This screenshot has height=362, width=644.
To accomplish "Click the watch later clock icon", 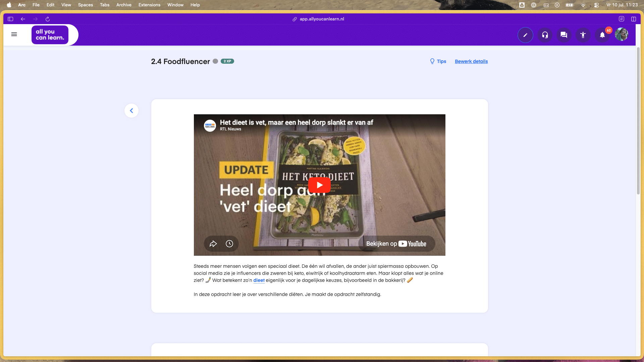I will click(229, 244).
